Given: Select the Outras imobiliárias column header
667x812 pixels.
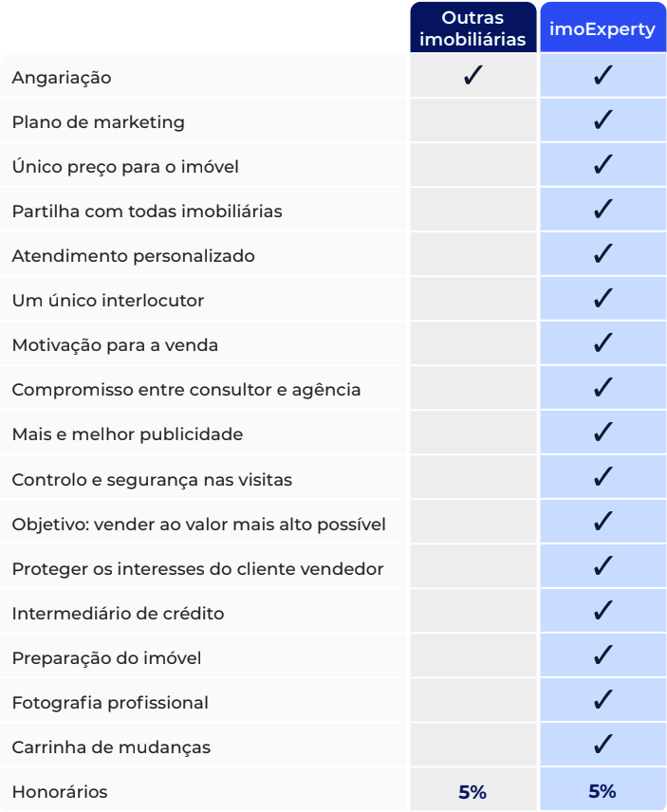Looking at the screenshot, I should point(472,28).
